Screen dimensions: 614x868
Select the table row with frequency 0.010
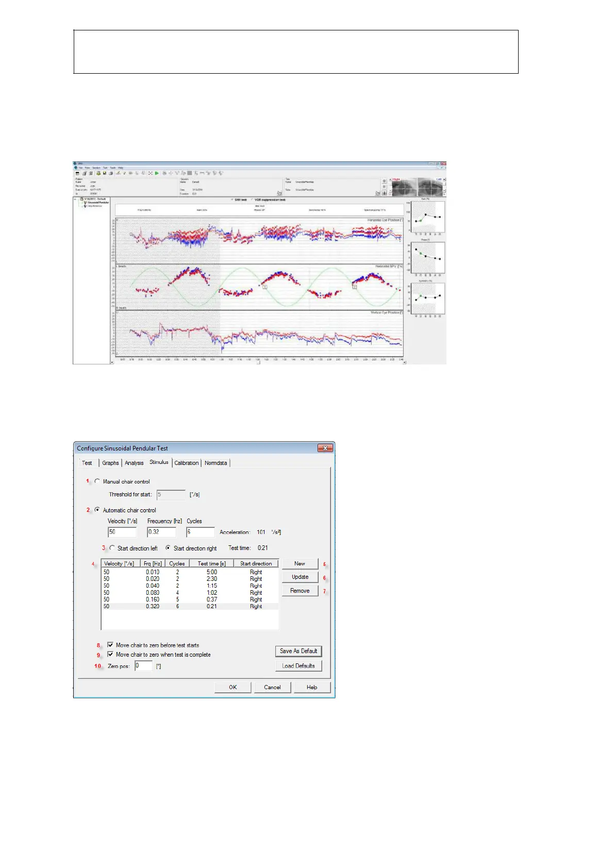coord(190,572)
